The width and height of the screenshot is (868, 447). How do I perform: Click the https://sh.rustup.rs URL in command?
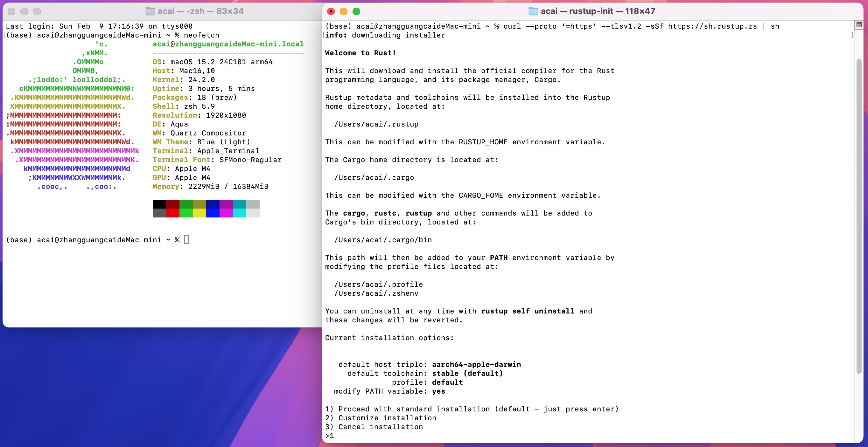pos(712,26)
